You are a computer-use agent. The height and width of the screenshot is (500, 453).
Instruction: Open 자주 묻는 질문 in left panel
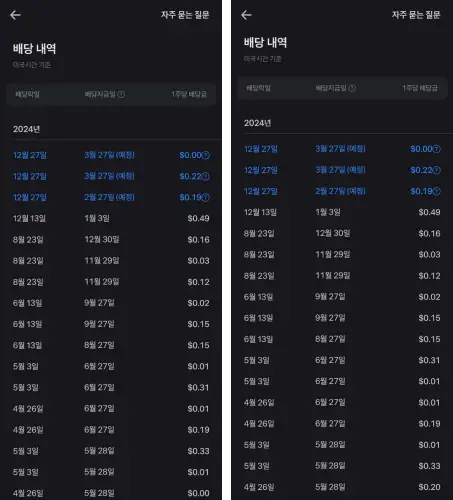click(x=185, y=15)
